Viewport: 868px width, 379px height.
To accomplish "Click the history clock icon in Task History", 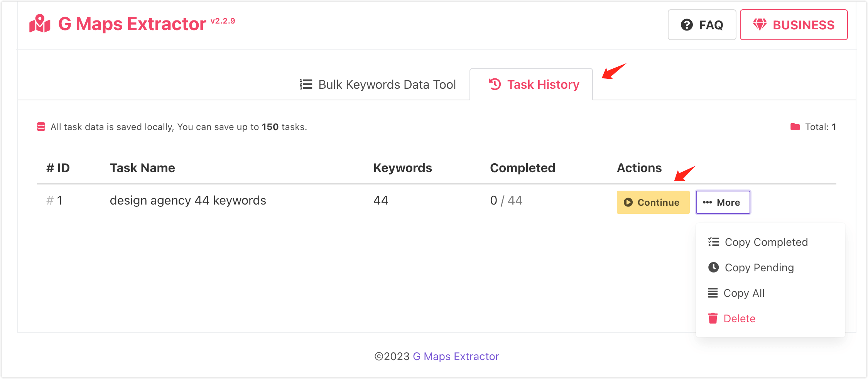I will click(x=495, y=84).
